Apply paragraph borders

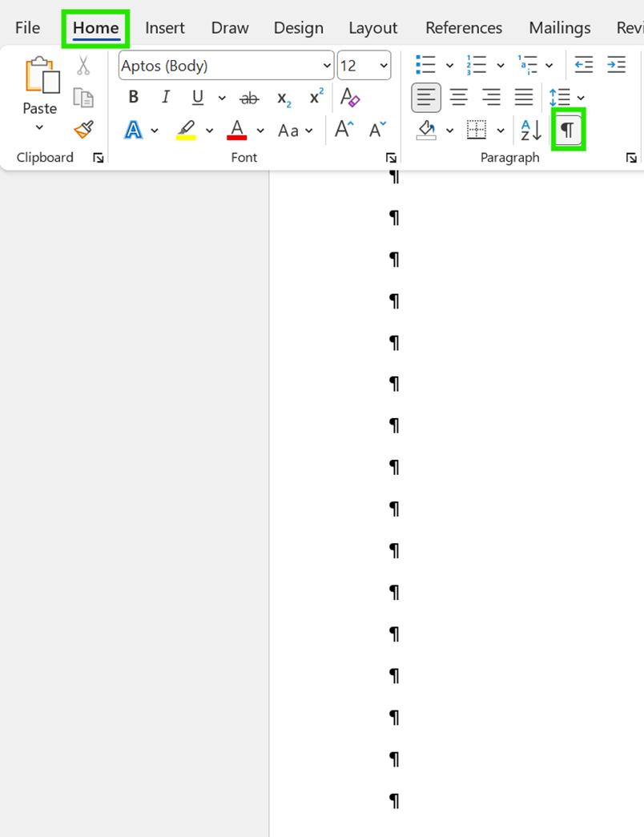coord(477,130)
